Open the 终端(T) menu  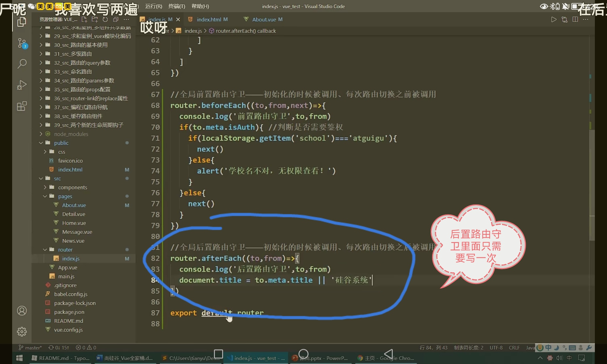[177, 6]
